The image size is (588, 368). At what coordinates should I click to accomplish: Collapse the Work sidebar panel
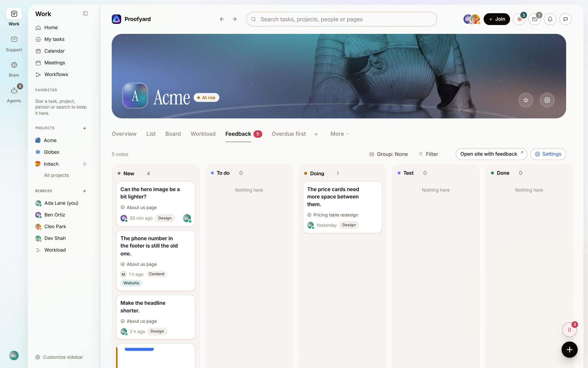pyautogui.click(x=85, y=14)
